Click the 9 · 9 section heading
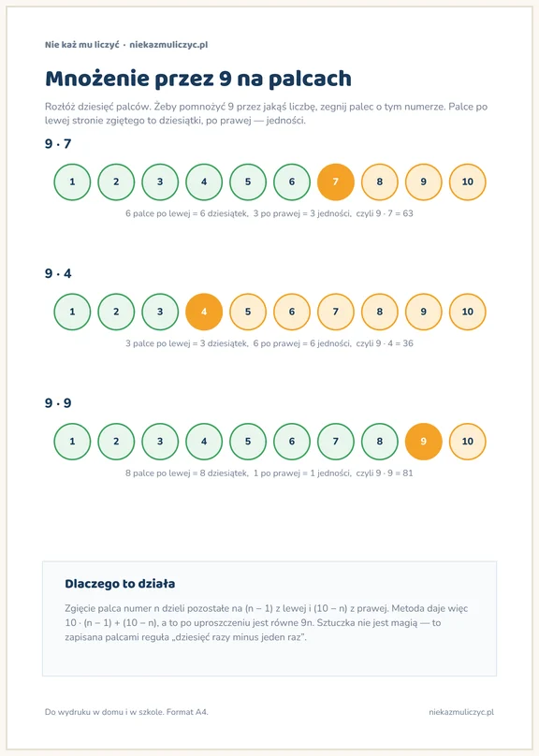Screen dimensions: 539x756 58,403
